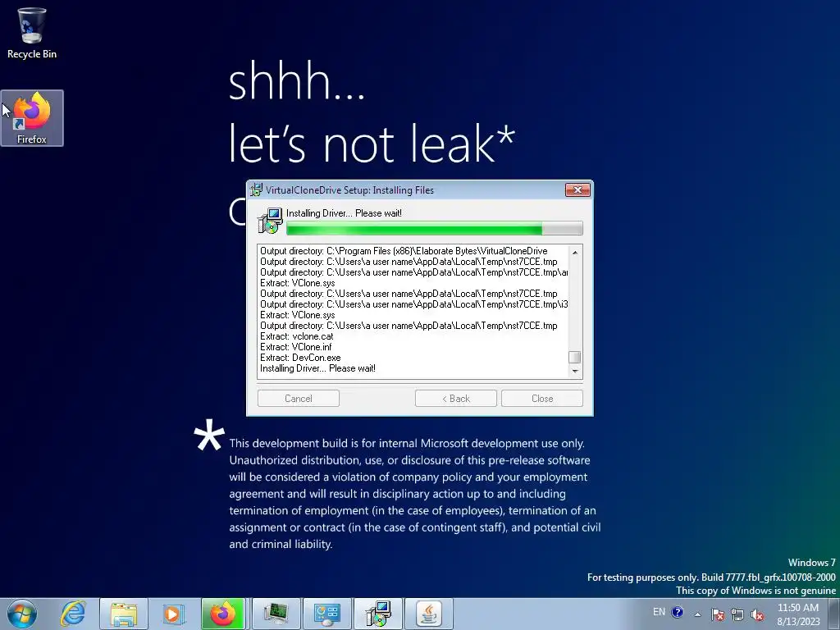Click the log scrollbar down arrow

tap(575, 371)
